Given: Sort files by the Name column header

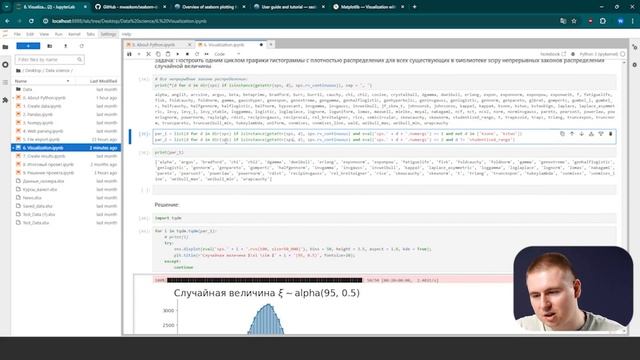Looking at the screenshot, I should [41, 81].
